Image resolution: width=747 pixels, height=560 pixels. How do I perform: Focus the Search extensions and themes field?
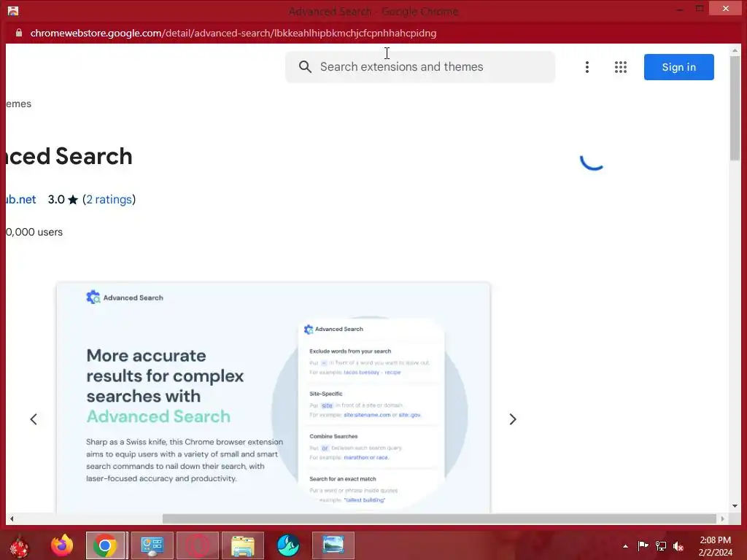pos(420,66)
